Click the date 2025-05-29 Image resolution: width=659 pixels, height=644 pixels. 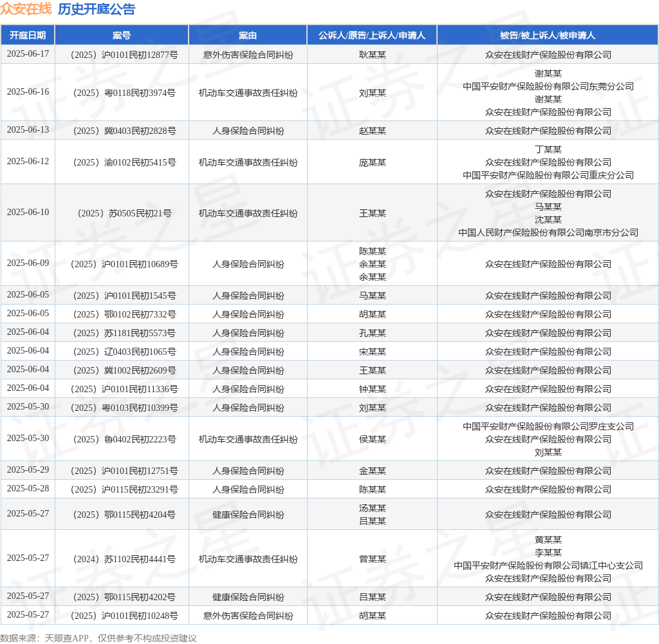[28, 469]
